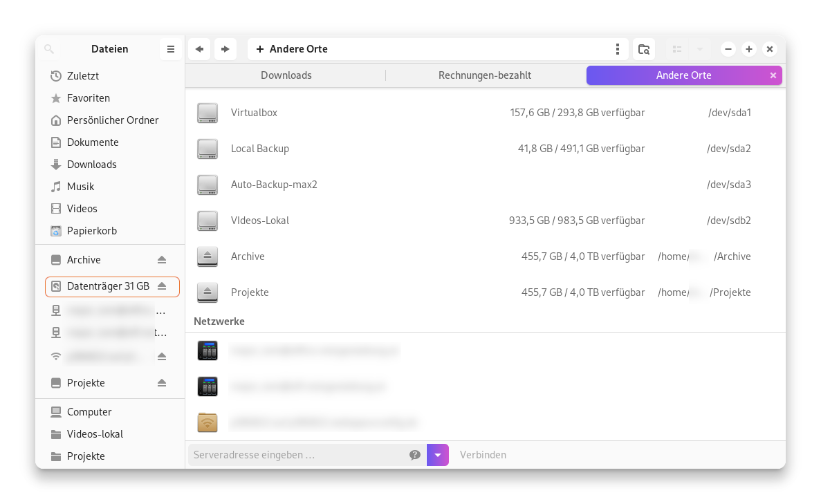Select Downloads in the sidebar
Image resolution: width=821 pixels, height=504 pixels.
pos(110,165)
